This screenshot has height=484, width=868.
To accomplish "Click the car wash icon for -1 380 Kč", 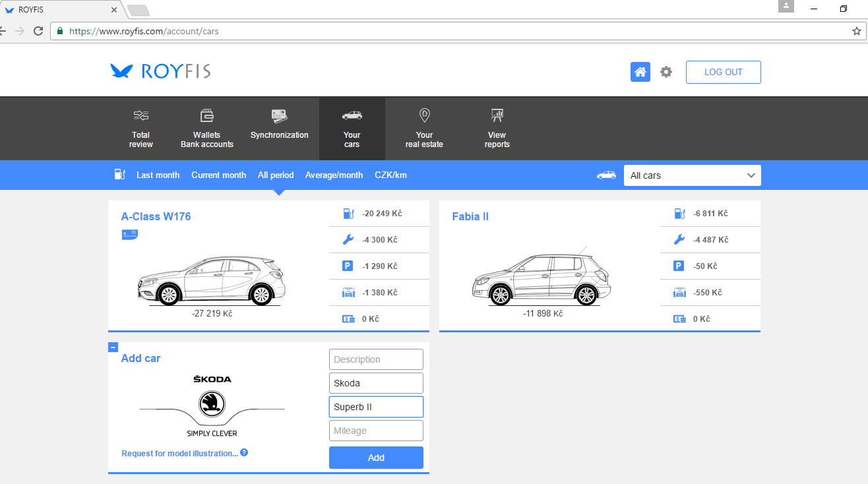I will point(348,293).
